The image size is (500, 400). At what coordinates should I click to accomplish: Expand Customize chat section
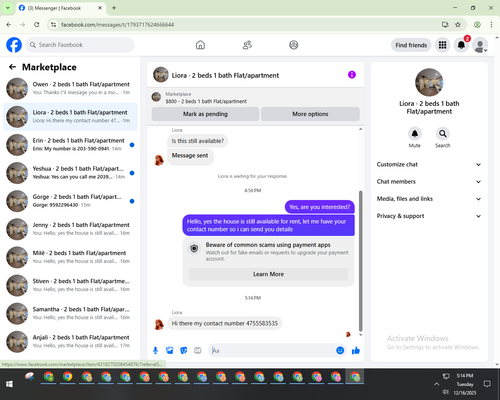point(429,164)
